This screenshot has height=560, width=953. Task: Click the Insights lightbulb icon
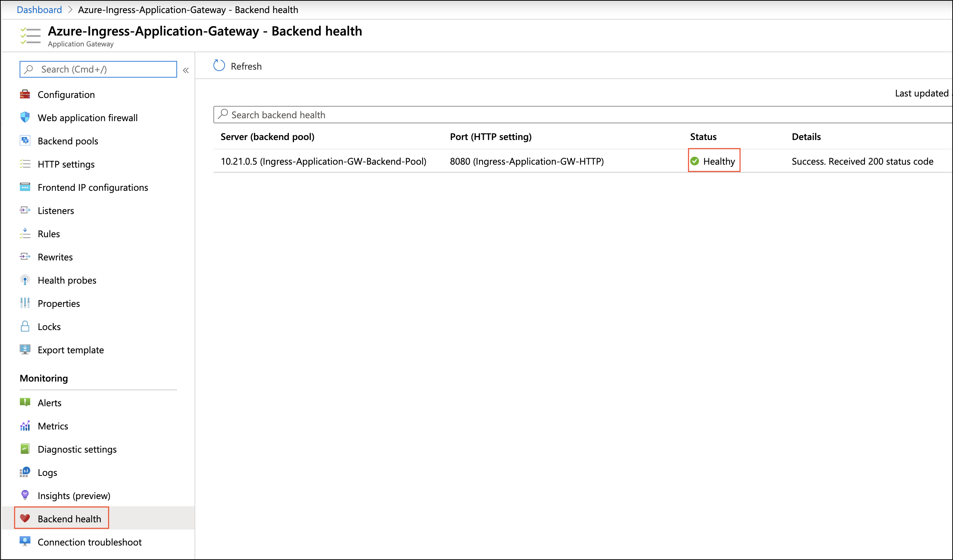pos(25,495)
